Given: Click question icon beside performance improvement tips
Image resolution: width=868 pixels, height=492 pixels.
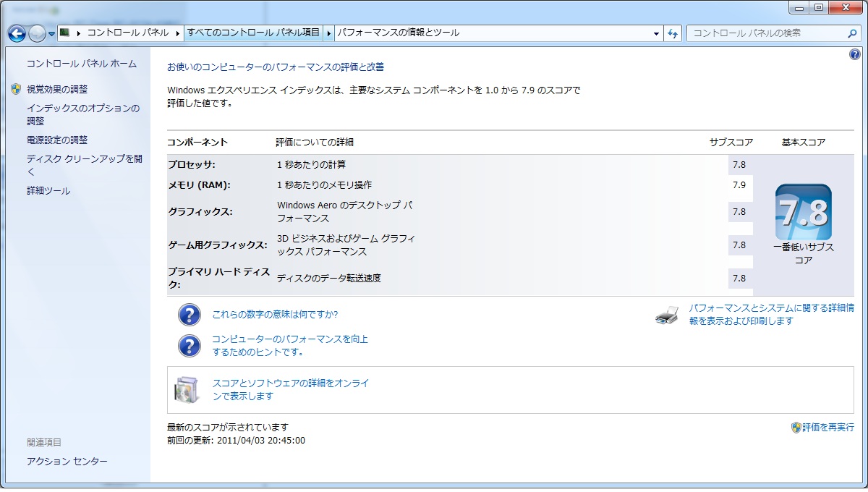Looking at the screenshot, I should coord(190,345).
